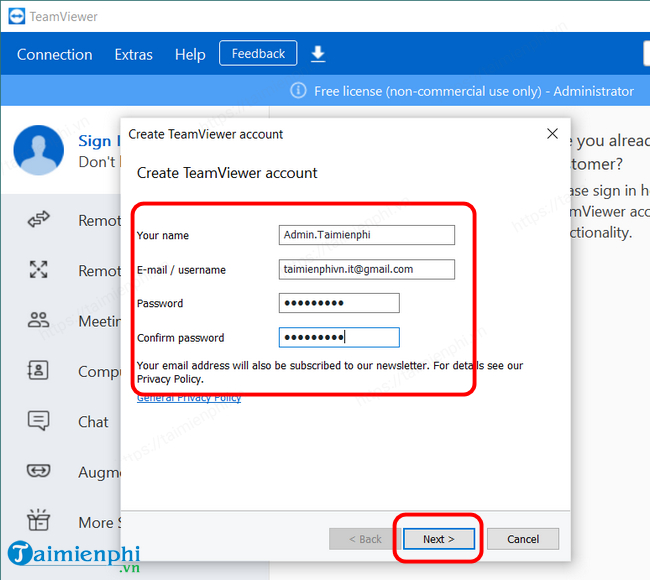Open the Connection menu

point(55,54)
